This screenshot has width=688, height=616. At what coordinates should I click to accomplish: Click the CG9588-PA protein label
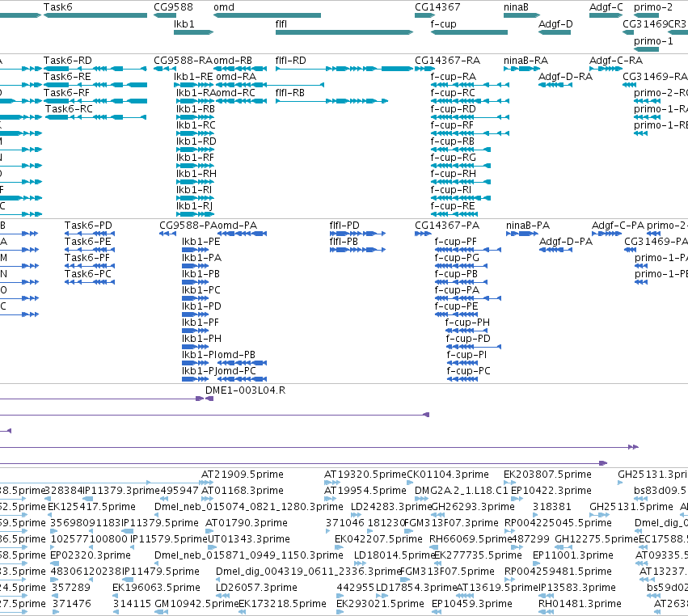pyautogui.click(x=188, y=226)
